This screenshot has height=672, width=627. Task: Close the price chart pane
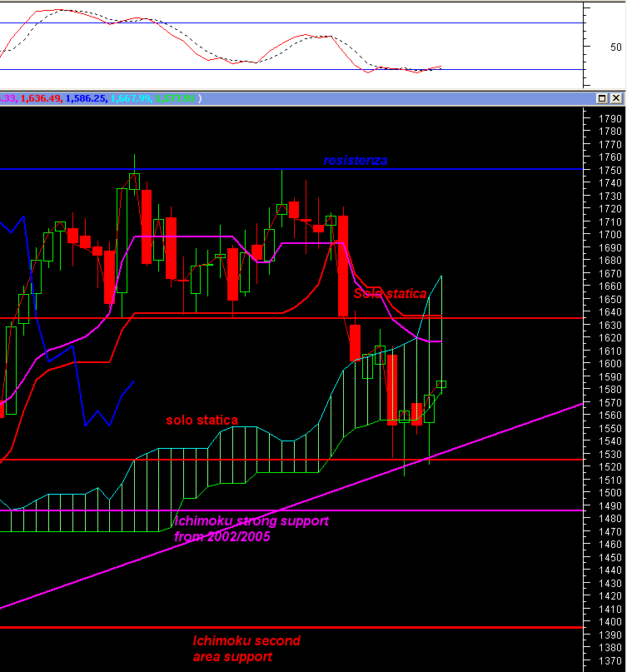[x=616, y=98]
